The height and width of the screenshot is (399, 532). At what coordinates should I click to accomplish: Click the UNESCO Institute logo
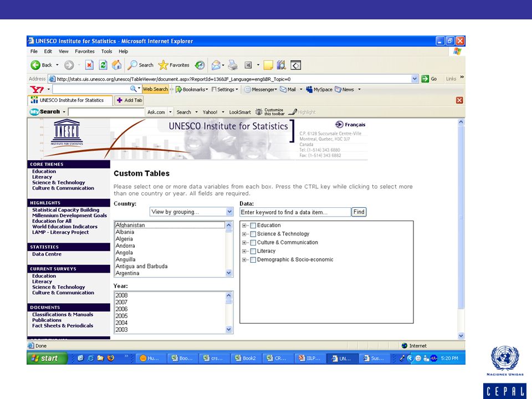click(x=67, y=132)
